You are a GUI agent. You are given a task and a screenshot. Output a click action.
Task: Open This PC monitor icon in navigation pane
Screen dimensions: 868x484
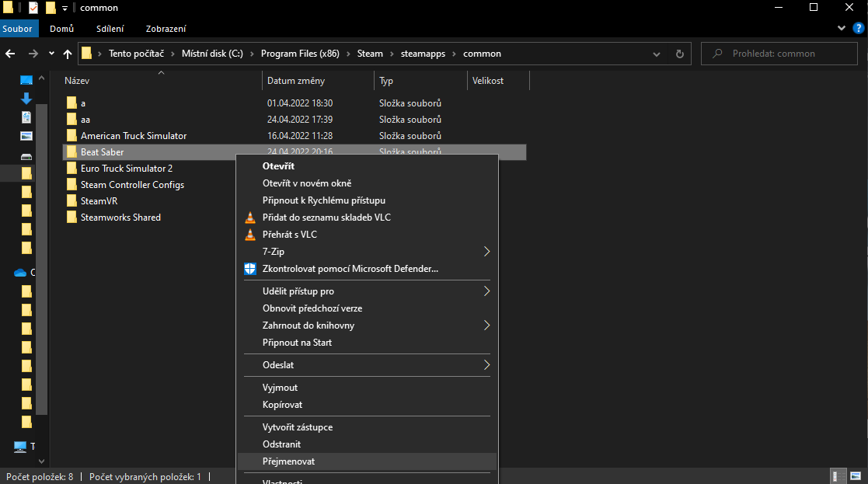(20, 447)
